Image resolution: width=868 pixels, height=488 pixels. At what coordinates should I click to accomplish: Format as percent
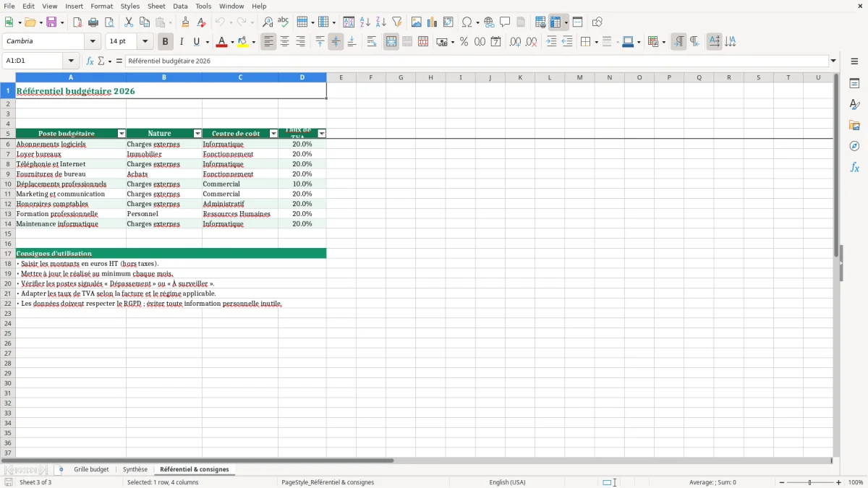click(x=464, y=42)
